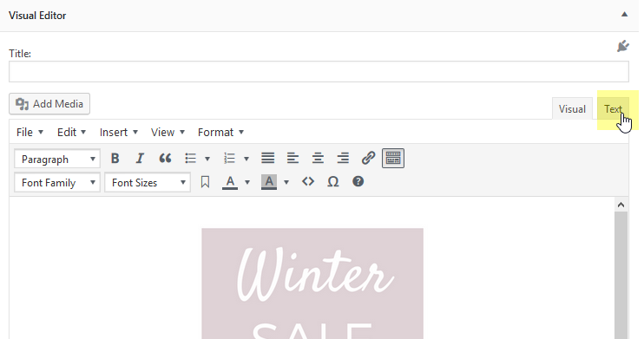The width and height of the screenshot is (644, 339).
Task: Open the Insert menu
Action: click(118, 132)
